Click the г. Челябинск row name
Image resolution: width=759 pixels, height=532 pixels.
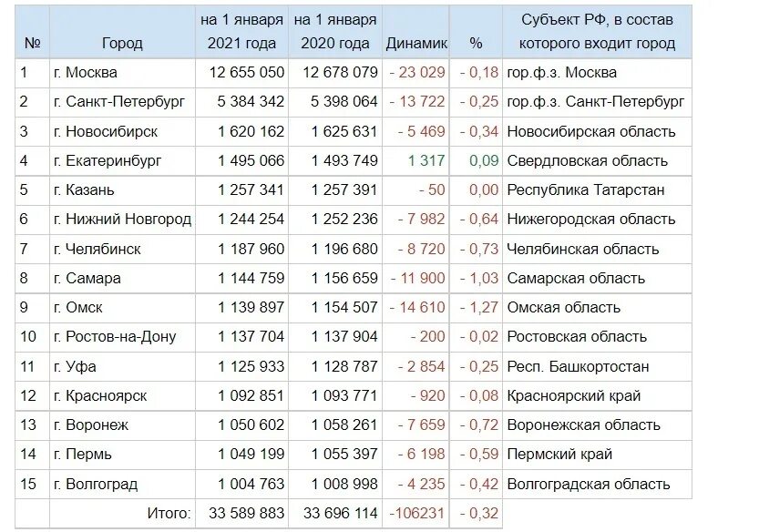coord(122,250)
